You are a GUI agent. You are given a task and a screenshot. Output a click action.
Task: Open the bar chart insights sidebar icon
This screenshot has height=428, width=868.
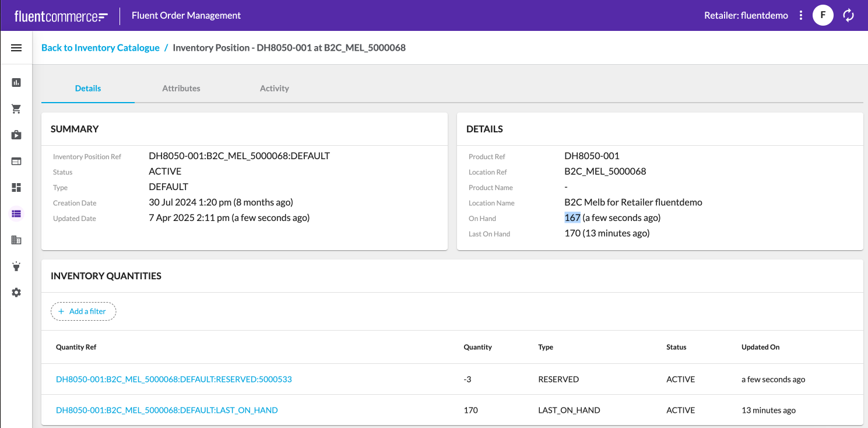tap(16, 82)
